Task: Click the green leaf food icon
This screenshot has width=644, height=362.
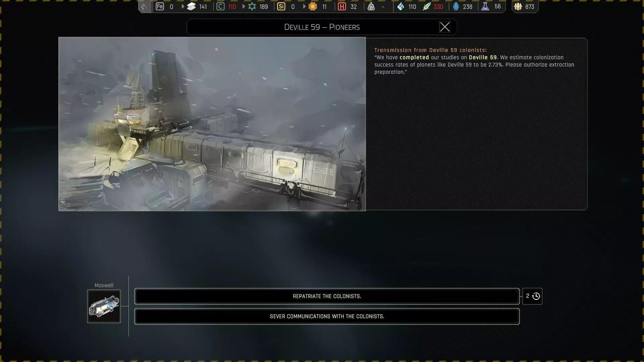Action: pos(426,6)
